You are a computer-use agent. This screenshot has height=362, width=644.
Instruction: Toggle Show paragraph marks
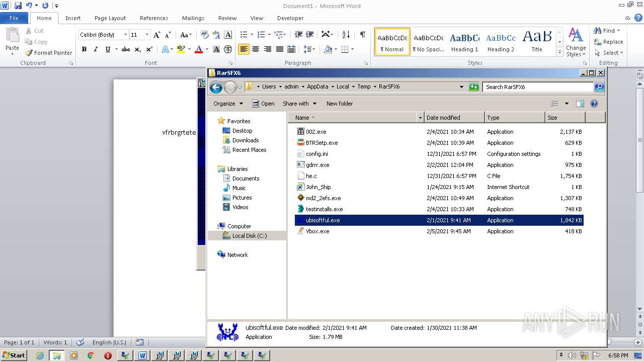[x=362, y=35]
